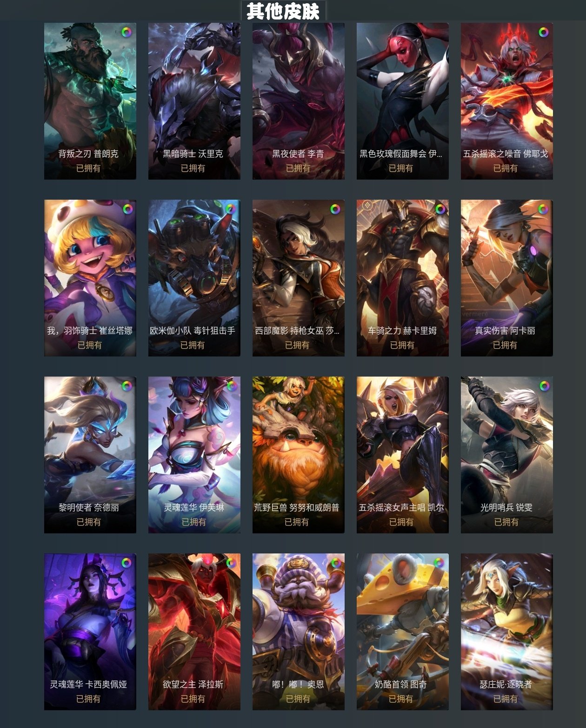This screenshot has height=728, width=586.
Task: Click the 嘟！嘟！奥恩 skin name
Action: 298,684
